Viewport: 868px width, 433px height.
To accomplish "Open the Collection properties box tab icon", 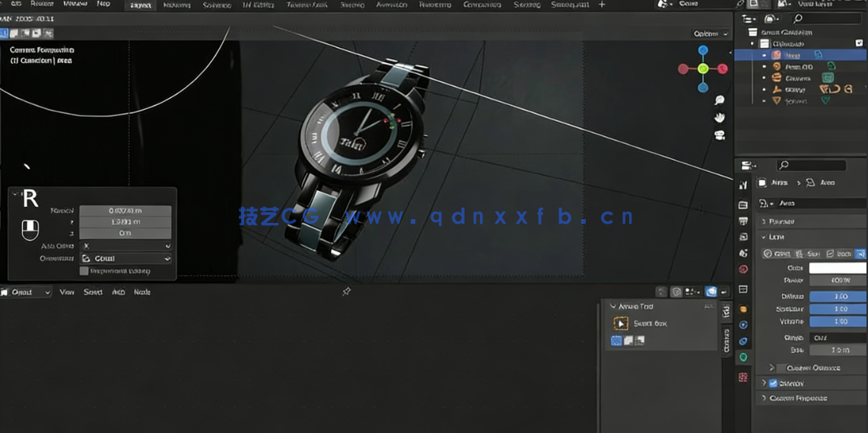I will pos(743,289).
